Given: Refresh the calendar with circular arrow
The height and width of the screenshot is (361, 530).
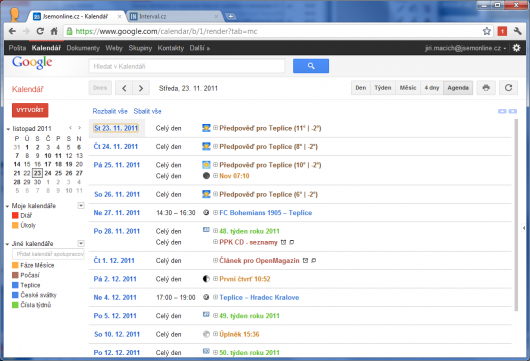Looking at the screenshot, I should coord(508,88).
